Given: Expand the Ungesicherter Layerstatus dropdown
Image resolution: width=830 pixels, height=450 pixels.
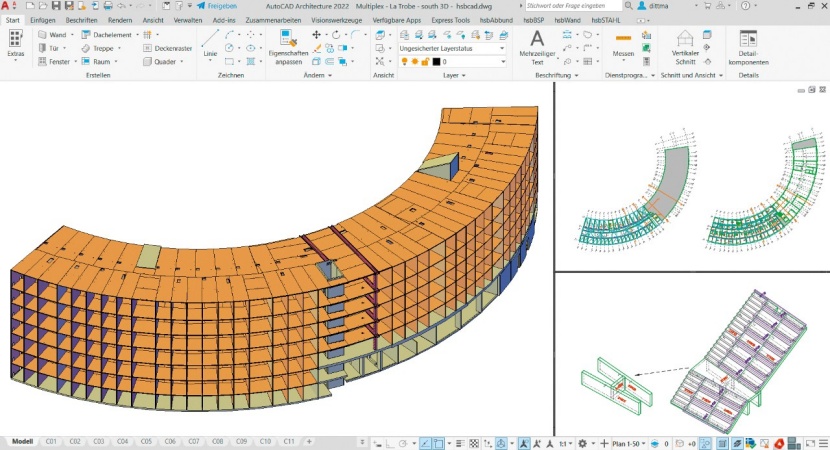Looking at the screenshot, I should [452, 48].
